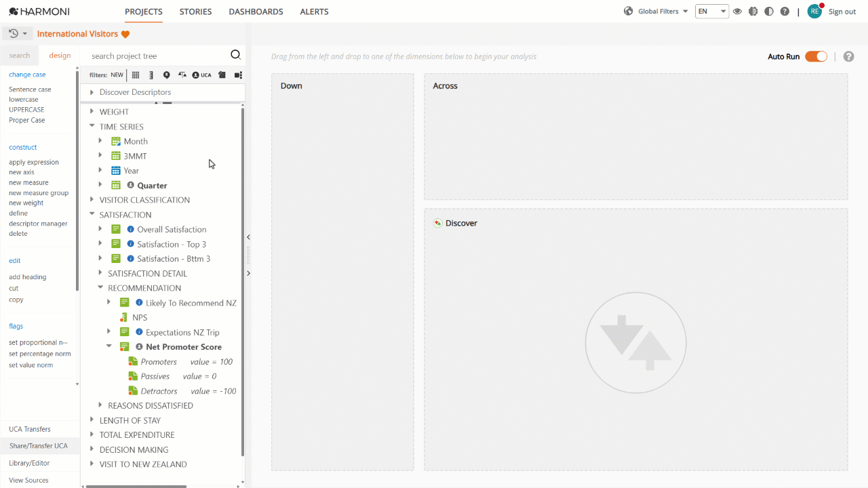Screen dimensions: 868x488
Task: Click the RE user avatar
Action: (x=814, y=11)
